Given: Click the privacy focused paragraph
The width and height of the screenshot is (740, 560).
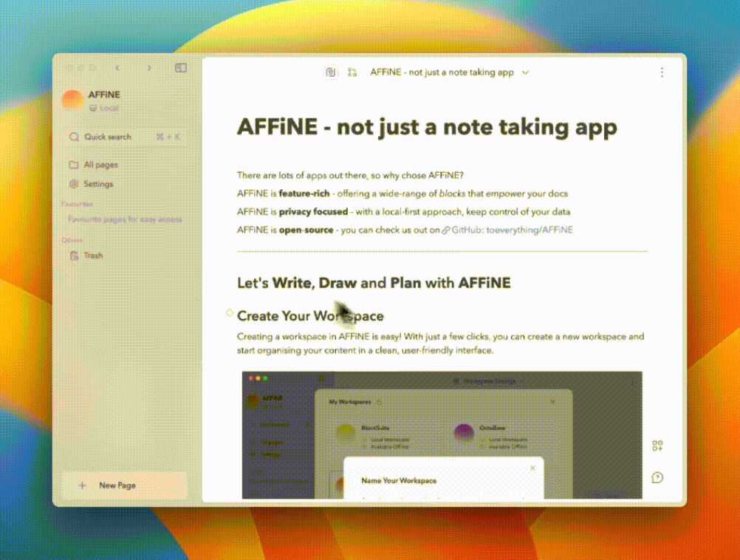Looking at the screenshot, I should [403, 211].
